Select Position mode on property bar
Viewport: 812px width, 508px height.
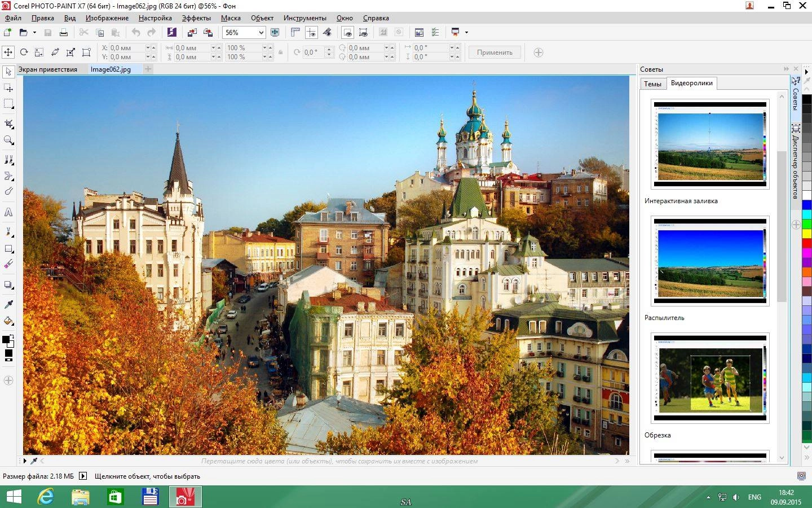(8, 52)
